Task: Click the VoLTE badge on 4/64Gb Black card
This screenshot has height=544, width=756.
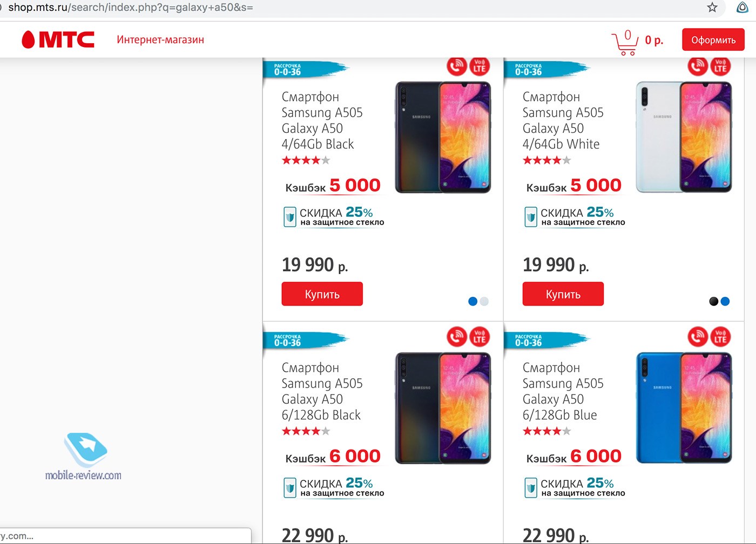Action: pos(480,66)
